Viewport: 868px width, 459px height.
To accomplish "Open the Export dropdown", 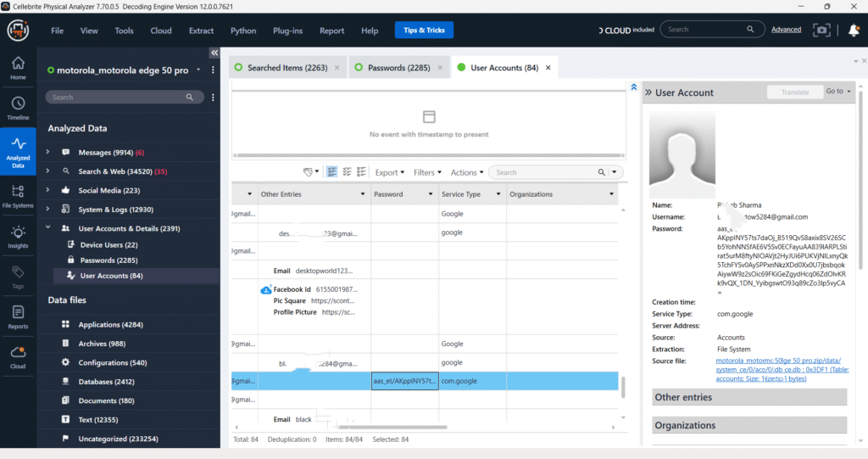I will pyautogui.click(x=390, y=172).
